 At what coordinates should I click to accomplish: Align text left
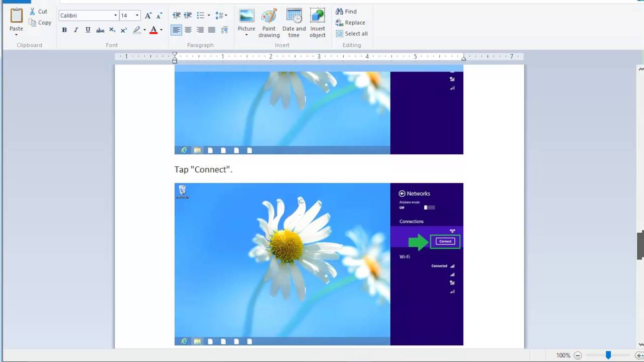point(176,30)
